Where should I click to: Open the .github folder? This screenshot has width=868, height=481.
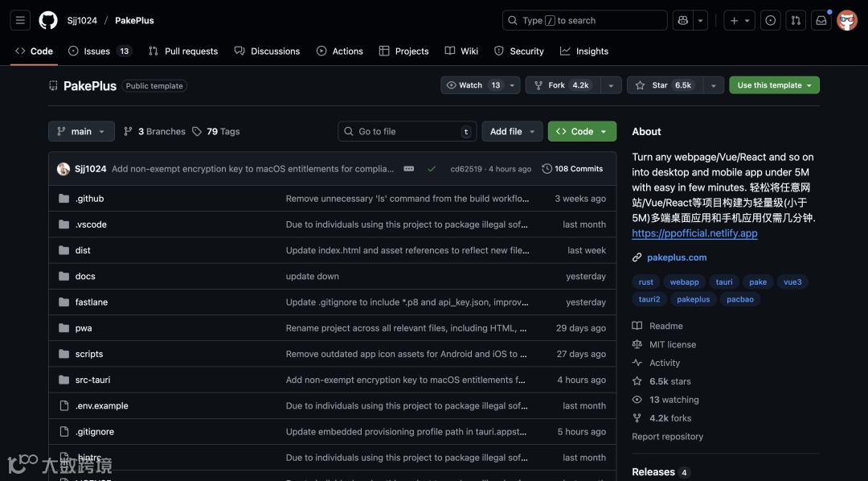[90, 199]
